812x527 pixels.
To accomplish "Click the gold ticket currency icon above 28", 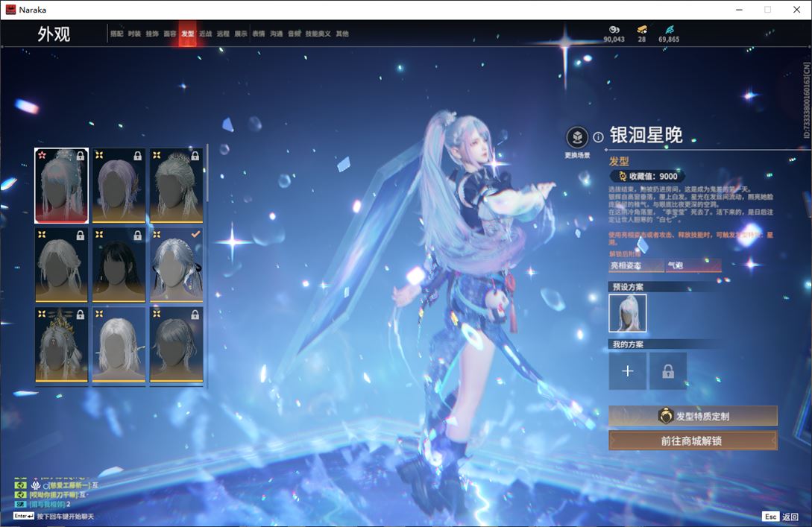I will pos(642,30).
